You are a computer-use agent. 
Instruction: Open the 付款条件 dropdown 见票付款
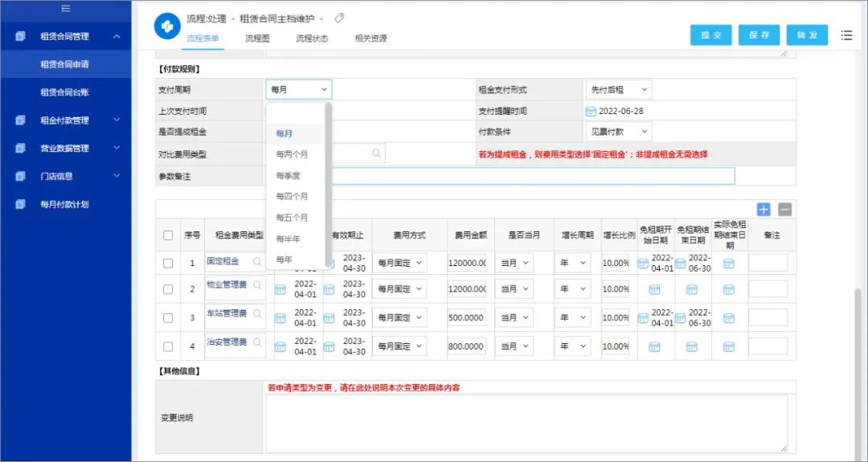[x=619, y=132]
